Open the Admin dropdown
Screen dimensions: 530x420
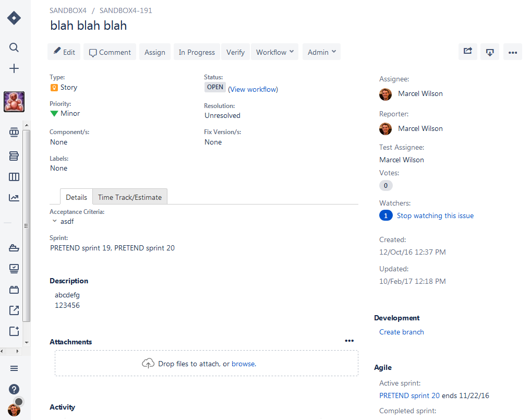tap(321, 52)
